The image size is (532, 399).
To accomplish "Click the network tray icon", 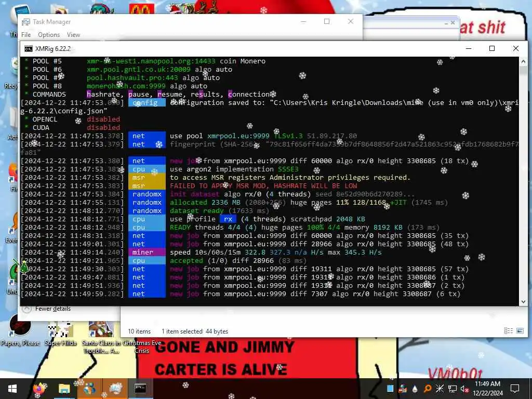I will point(452,389).
